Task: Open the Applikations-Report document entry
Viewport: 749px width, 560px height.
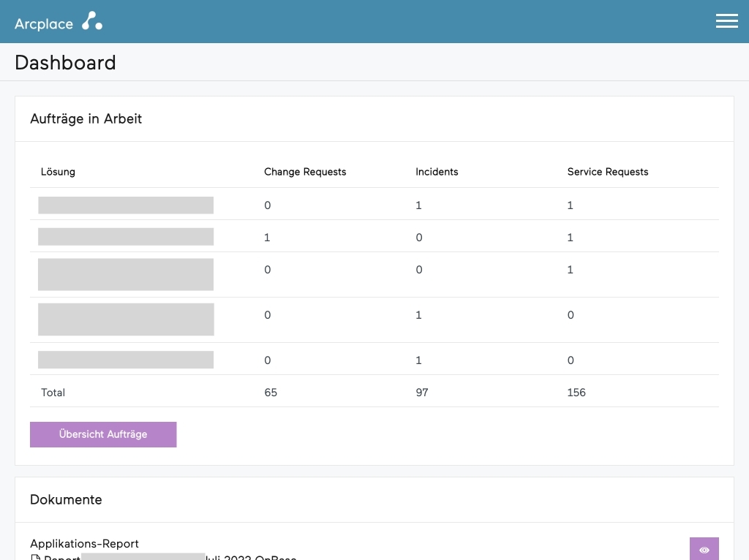Action: click(84, 544)
